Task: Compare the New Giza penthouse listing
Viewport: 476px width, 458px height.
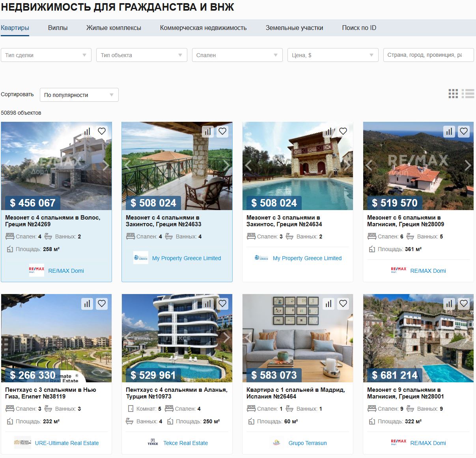Action: tap(87, 303)
